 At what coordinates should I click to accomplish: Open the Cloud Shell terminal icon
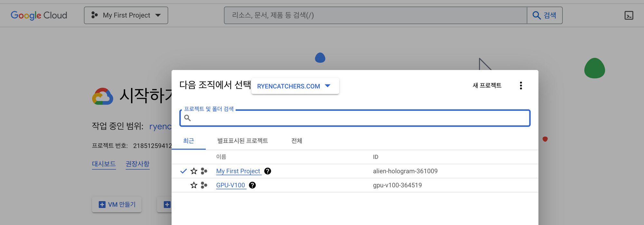pos(629,15)
